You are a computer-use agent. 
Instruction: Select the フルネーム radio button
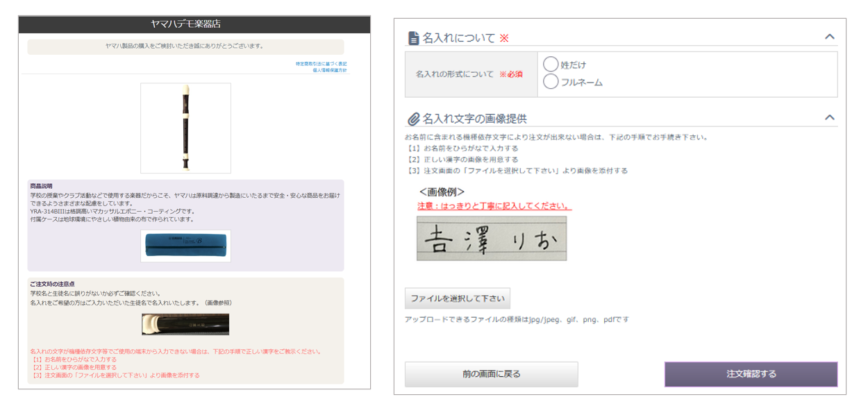551,81
